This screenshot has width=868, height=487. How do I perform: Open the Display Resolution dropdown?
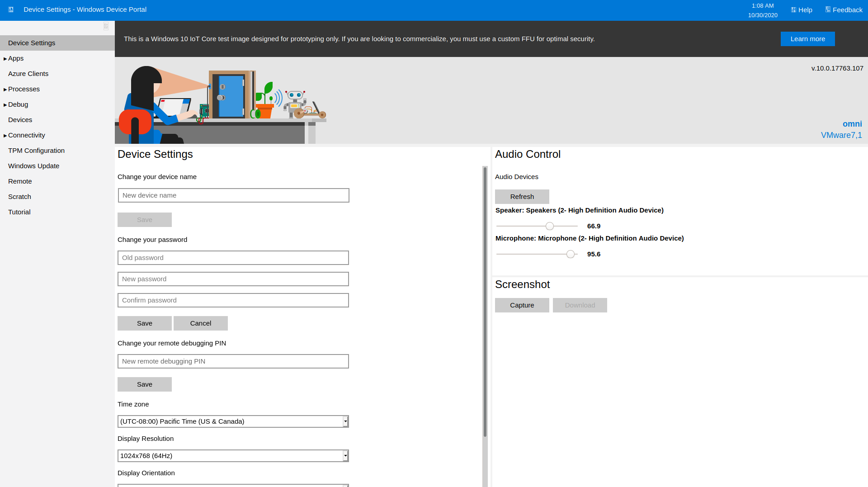[x=345, y=456]
